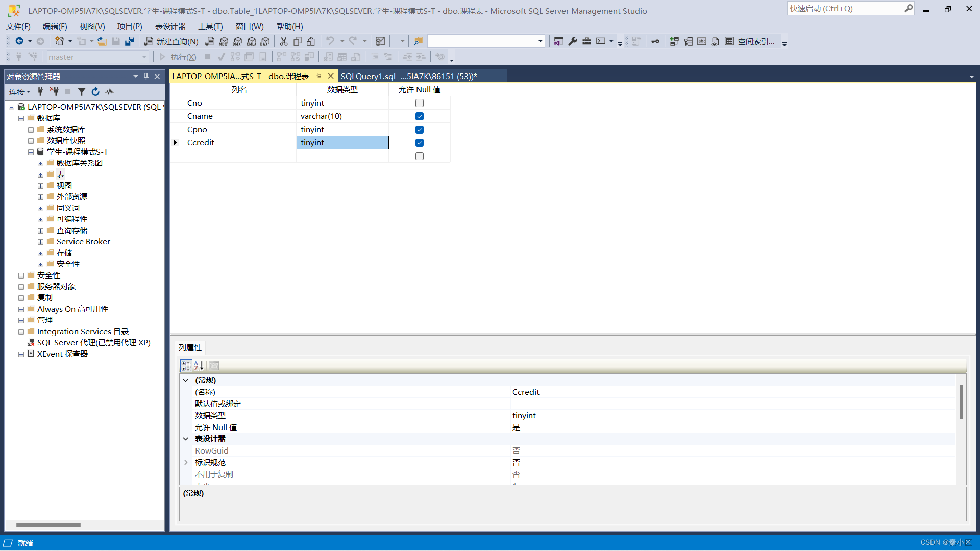
Task: Open the 表设计器 menu
Action: [x=170, y=27]
